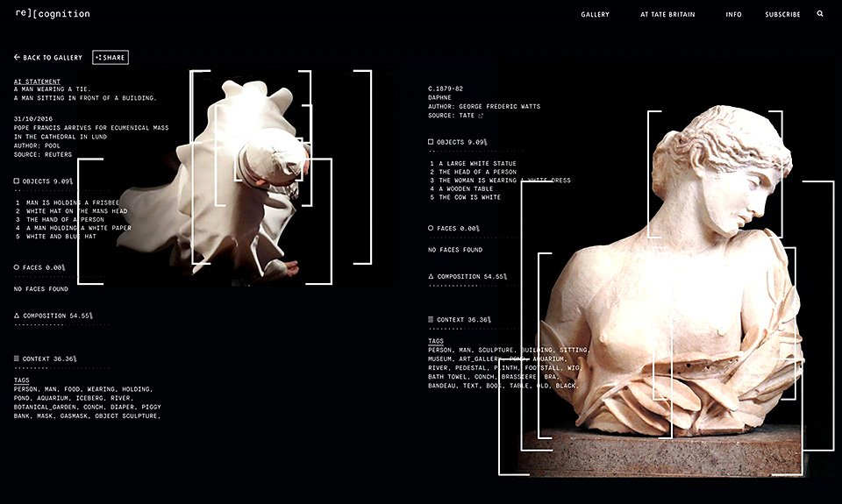Open the Subscribe menu item

pyautogui.click(x=782, y=15)
